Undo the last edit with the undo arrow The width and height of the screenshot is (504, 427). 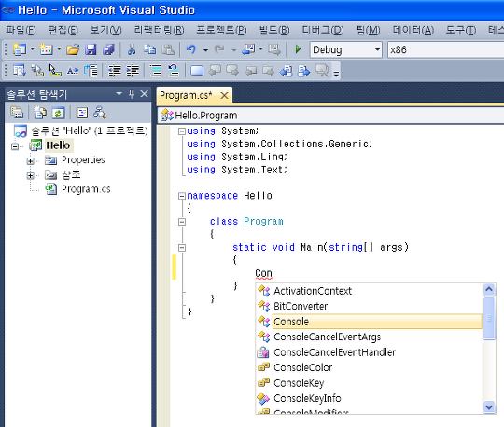191,49
